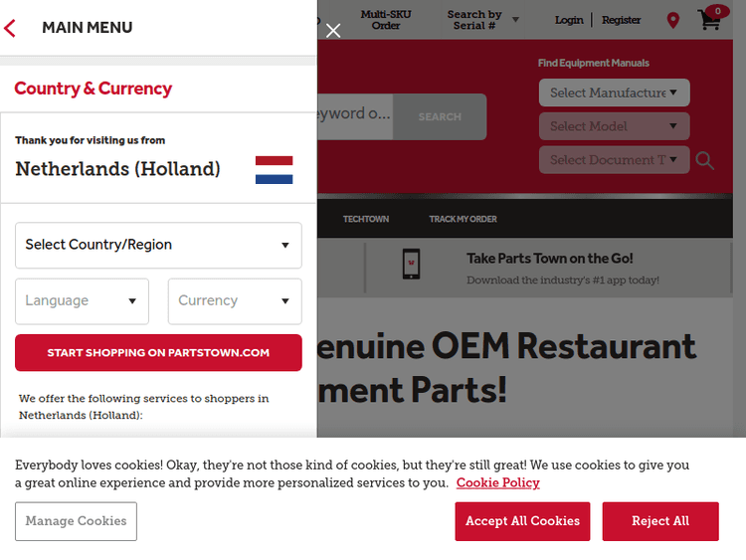Click the Netherlands flag icon

pos(274,170)
